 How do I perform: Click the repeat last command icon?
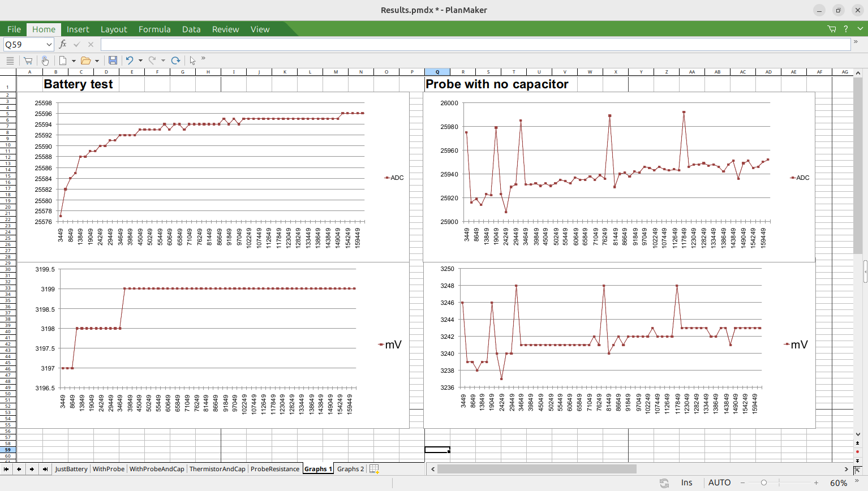tap(175, 61)
